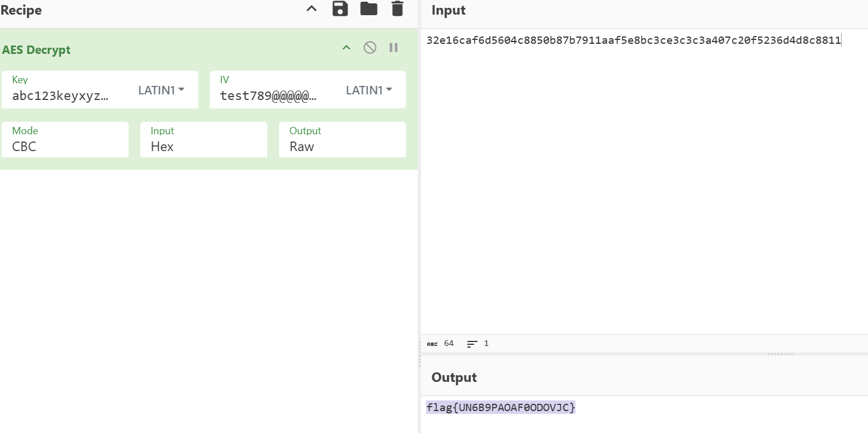Image resolution: width=868 pixels, height=433 pixels.
Task: Open the Load recipe folder icon
Action: pyautogui.click(x=369, y=8)
